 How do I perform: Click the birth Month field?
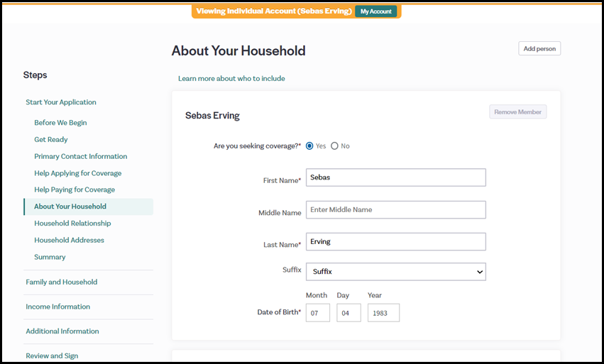point(317,313)
